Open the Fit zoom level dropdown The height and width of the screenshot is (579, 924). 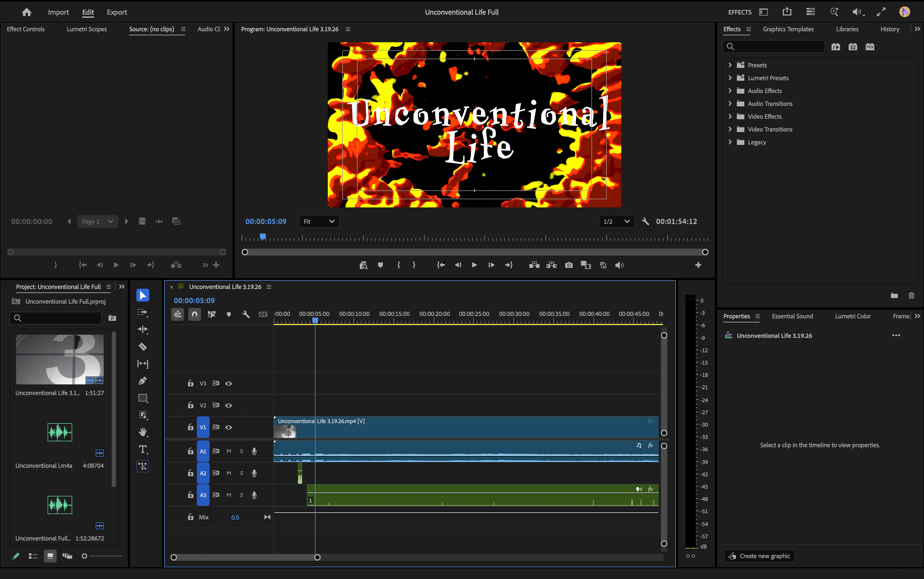tap(319, 221)
